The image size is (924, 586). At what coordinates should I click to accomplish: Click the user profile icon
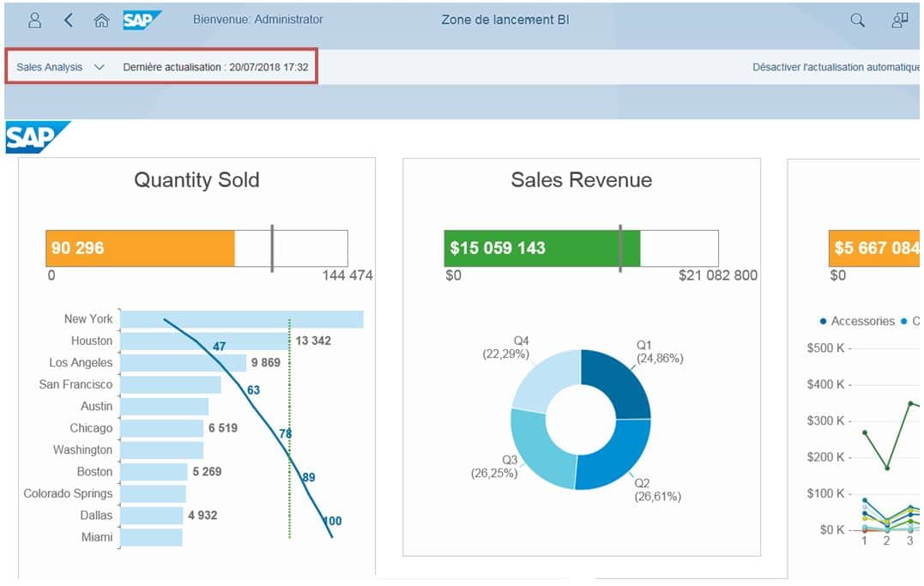34,20
